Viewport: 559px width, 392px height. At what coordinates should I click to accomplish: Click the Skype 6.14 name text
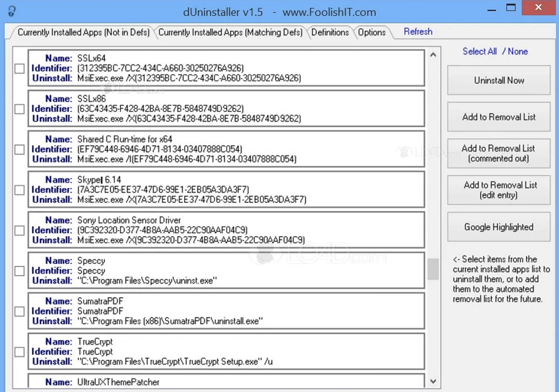(99, 180)
